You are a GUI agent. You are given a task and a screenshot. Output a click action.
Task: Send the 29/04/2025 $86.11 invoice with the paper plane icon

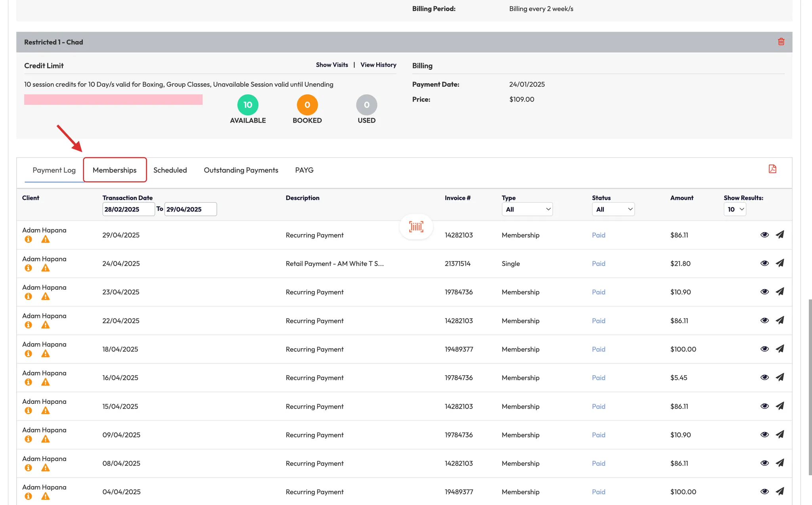(779, 234)
